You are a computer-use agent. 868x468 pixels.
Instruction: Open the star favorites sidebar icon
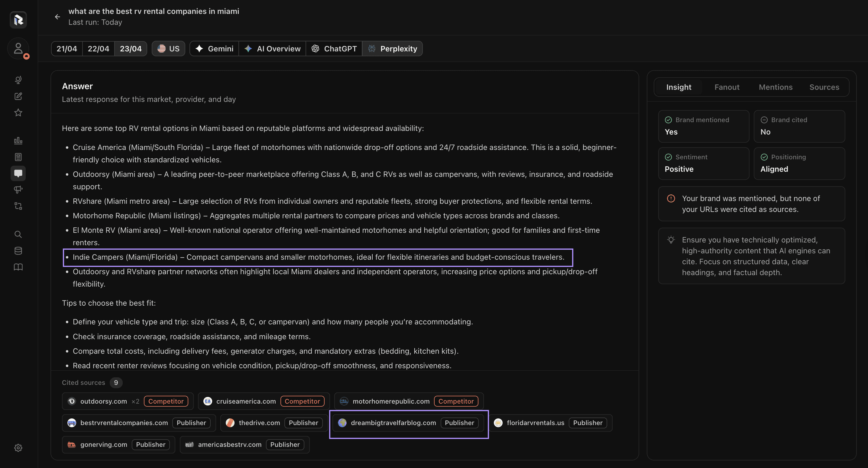point(18,113)
